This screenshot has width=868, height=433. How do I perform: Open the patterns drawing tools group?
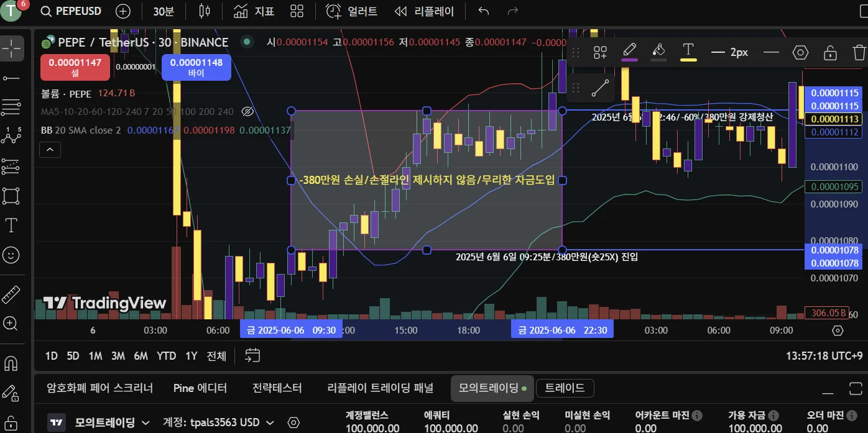[11, 136]
